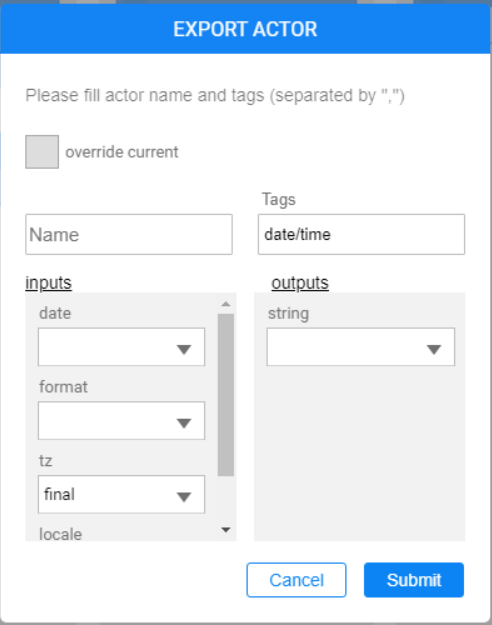Open the date input dropdown

[x=121, y=347]
